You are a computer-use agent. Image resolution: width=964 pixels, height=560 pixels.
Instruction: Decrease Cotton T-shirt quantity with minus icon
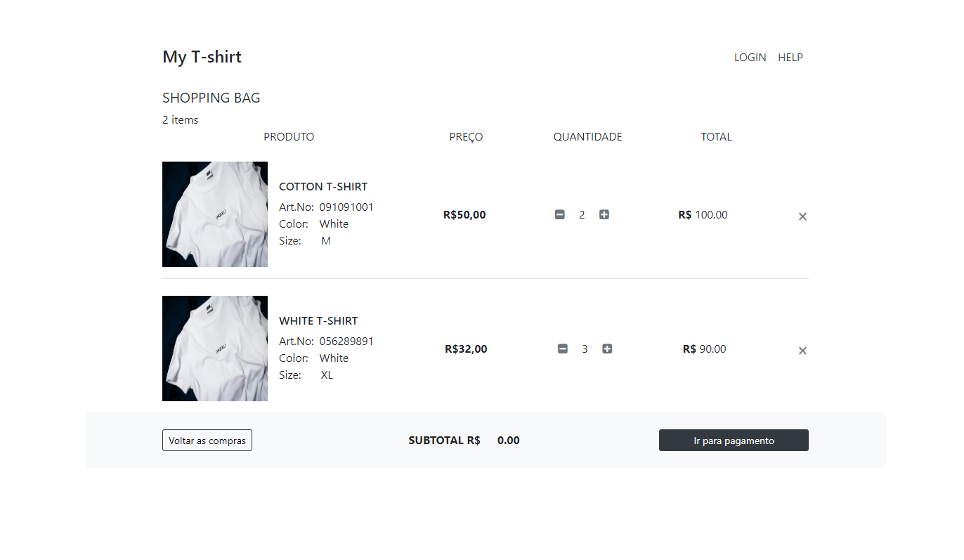560,214
